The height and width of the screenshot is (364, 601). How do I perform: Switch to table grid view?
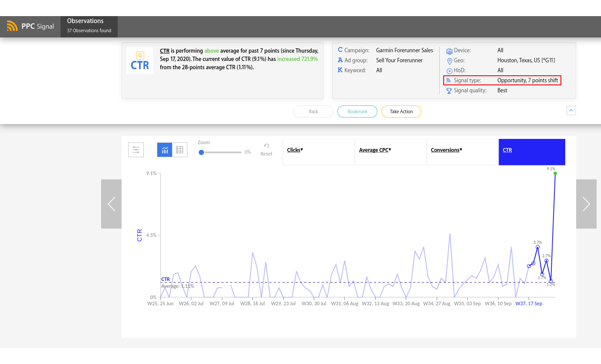tap(180, 150)
